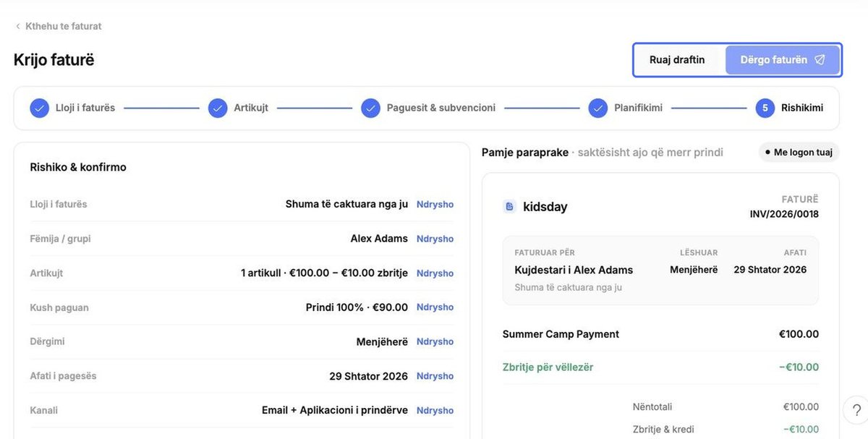Click the checkmark circle for Planifikimi
Viewport: 868px width, 439px height.
point(597,108)
